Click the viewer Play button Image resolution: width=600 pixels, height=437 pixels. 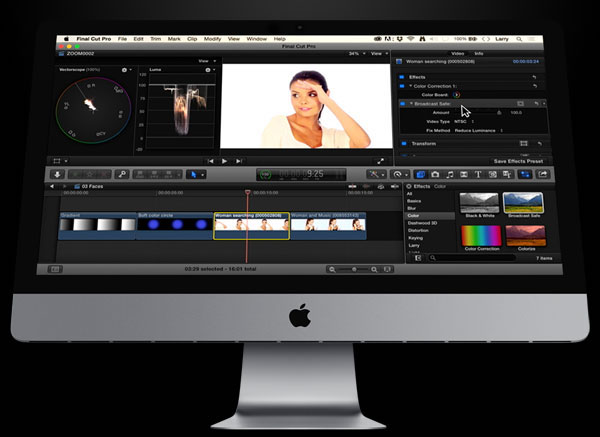point(225,161)
